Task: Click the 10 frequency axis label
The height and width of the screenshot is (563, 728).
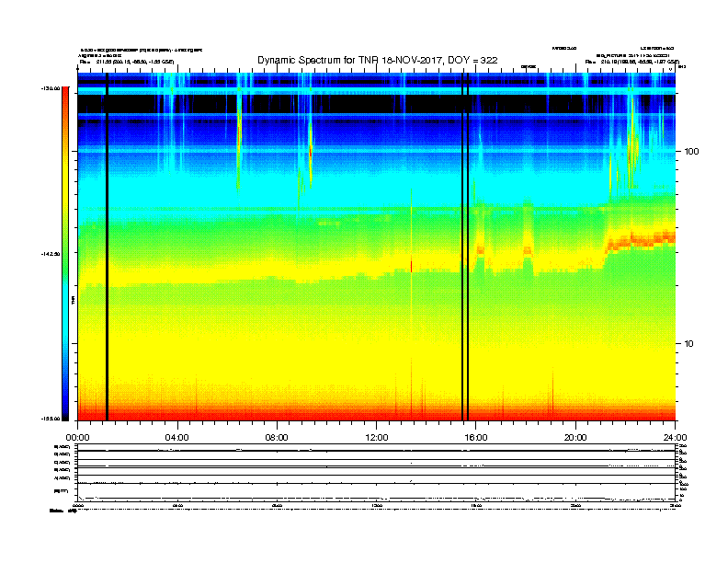Action: click(x=689, y=344)
